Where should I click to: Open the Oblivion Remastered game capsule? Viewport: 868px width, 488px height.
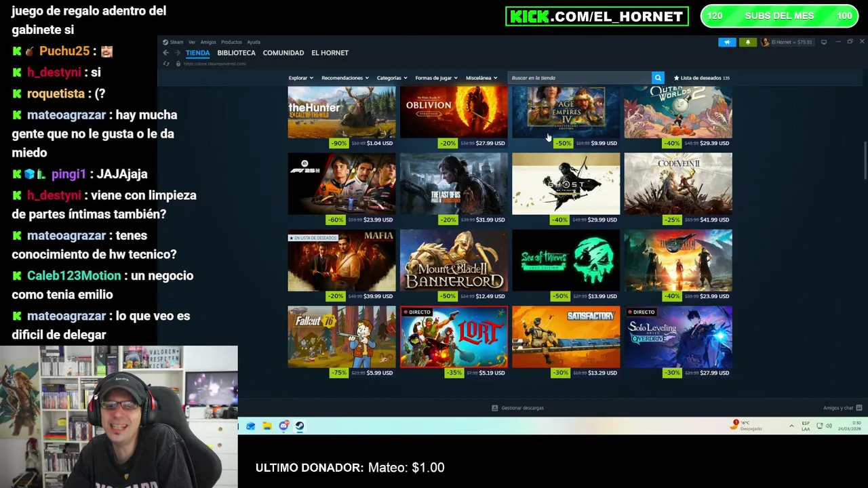pos(454,112)
